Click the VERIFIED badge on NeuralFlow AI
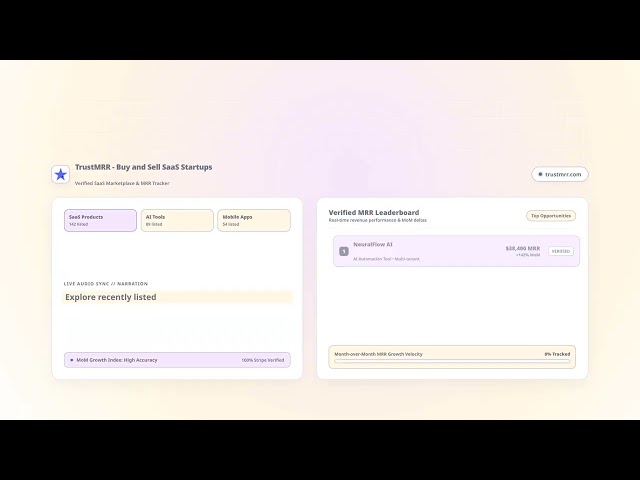 pos(561,251)
